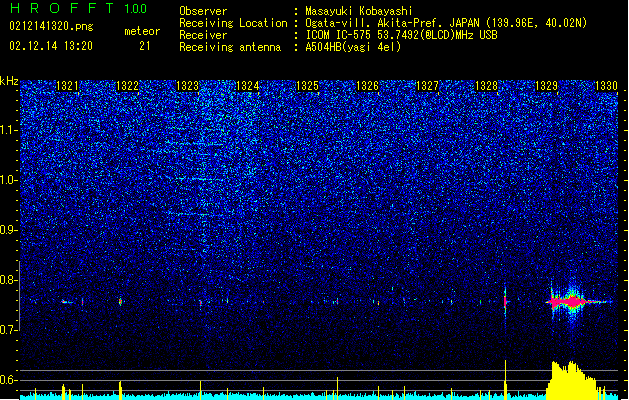The height and width of the screenshot is (400, 629).
Task: Click the Observer label
Action: pos(203,11)
